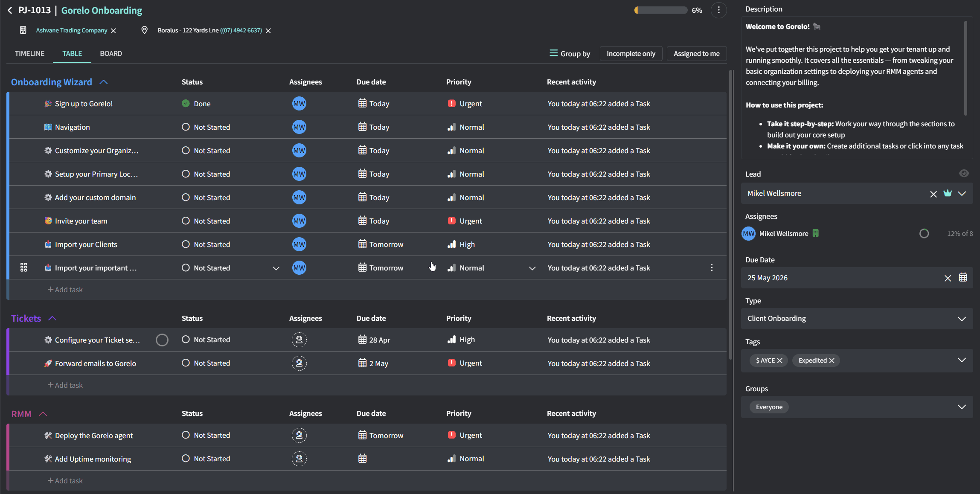
Task: Switch to the BOARD tab
Action: (x=111, y=53)
